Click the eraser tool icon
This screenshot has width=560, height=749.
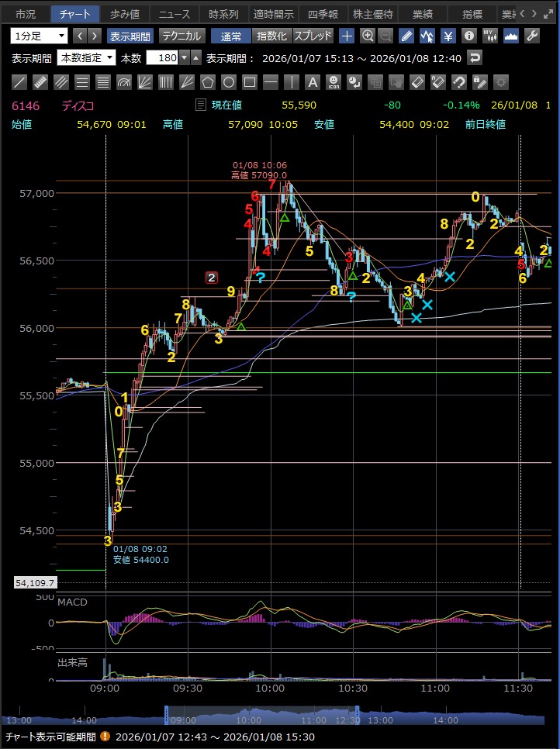pyautogui.click(x=417, y=82)
